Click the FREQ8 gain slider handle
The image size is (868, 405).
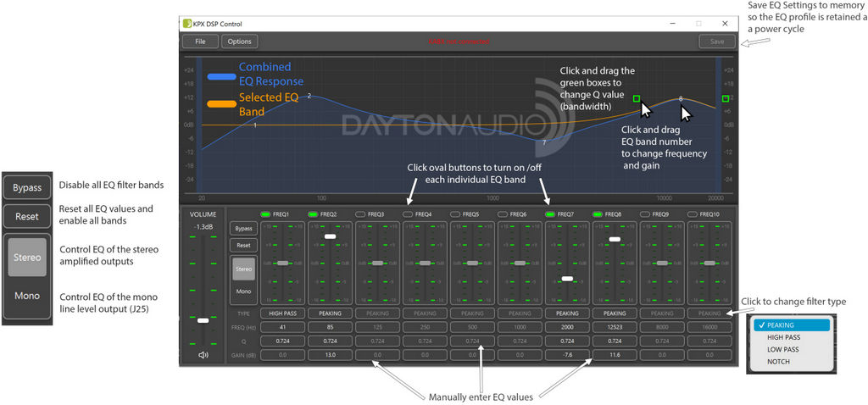point(615,240)
